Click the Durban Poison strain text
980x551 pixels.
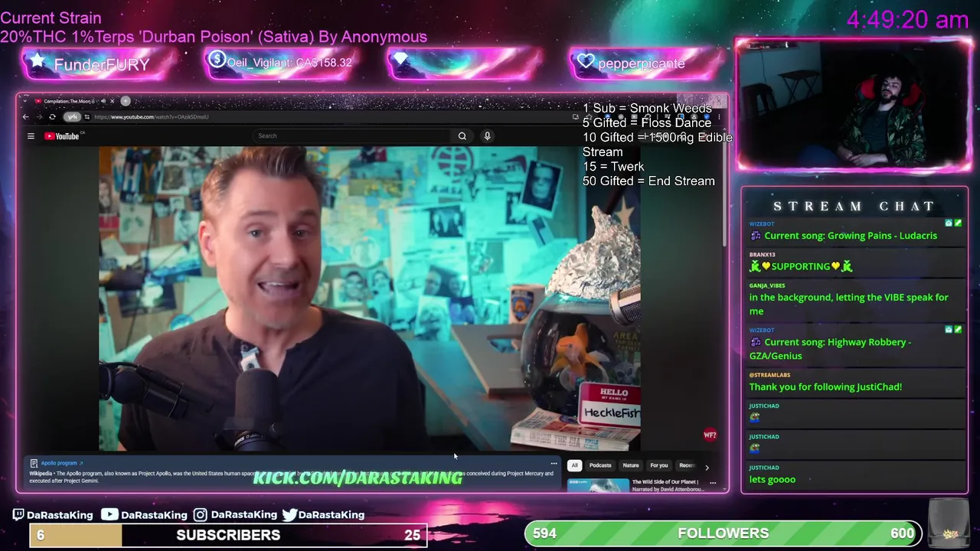214,37
